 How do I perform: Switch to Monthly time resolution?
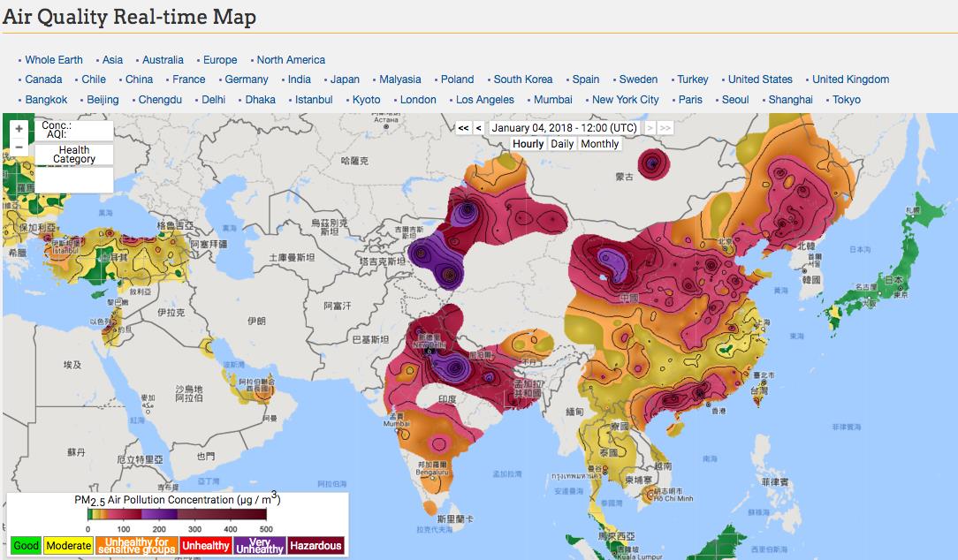click(600, 144)
